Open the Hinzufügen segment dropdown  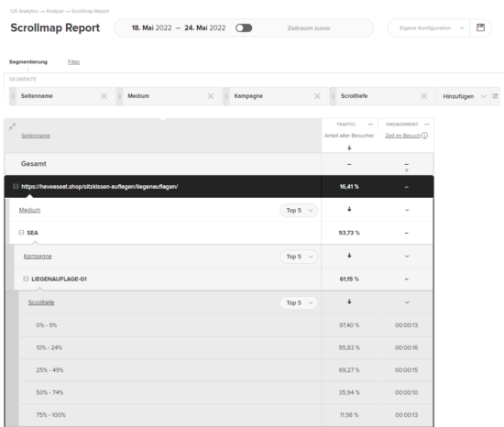point(463,96)
